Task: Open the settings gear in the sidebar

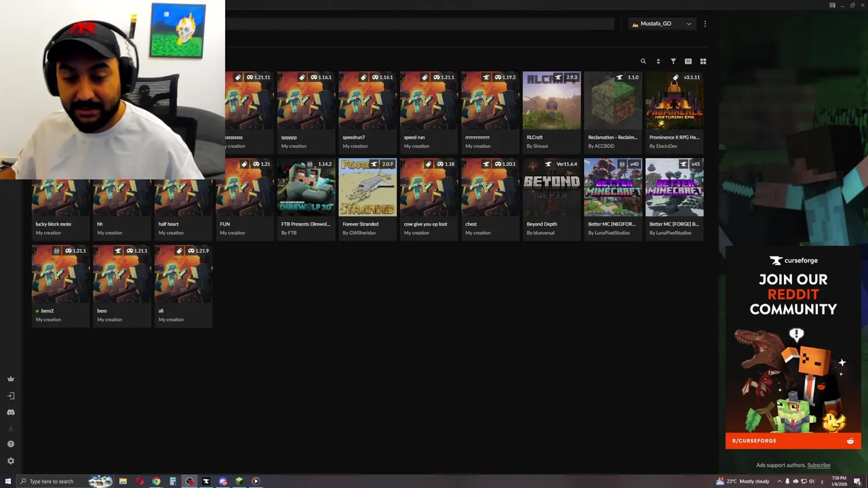Action: 10,461
